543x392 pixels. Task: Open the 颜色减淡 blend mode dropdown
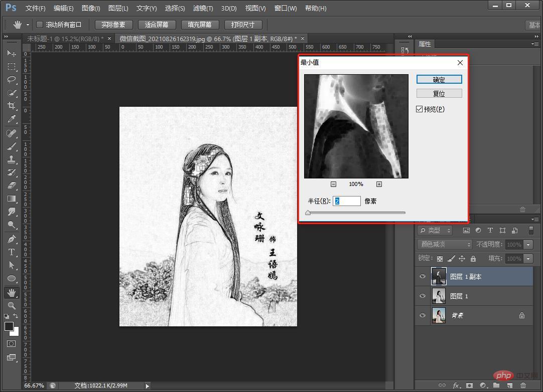click(444, 244)
